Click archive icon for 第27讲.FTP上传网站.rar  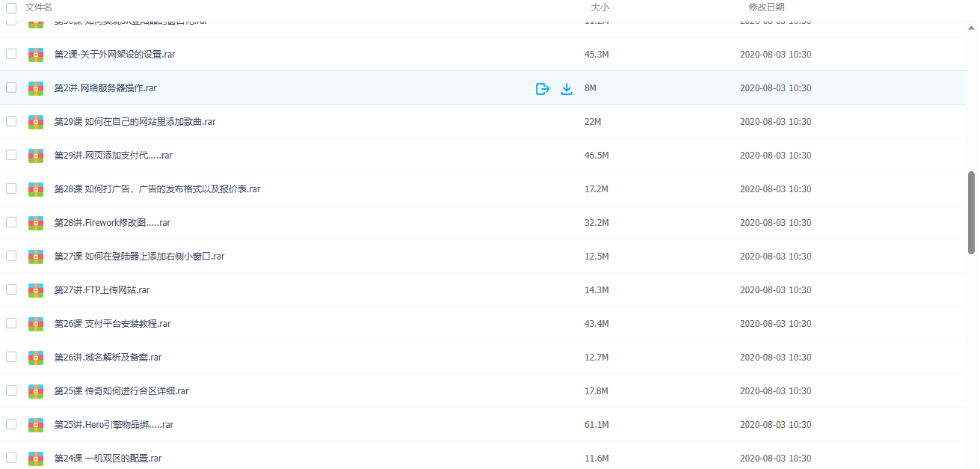[36, 290]
